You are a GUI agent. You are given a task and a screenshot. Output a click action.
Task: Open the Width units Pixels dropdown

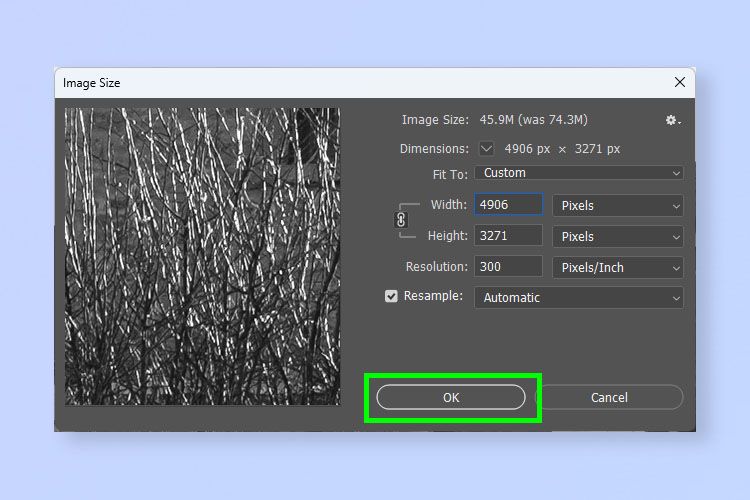coord(618,206)
